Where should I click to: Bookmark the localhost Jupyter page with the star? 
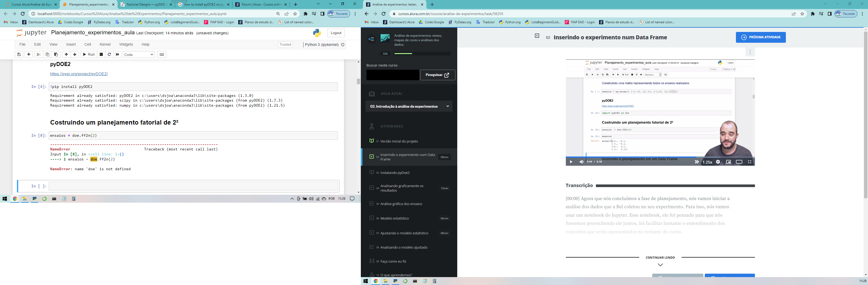(295, 14)
